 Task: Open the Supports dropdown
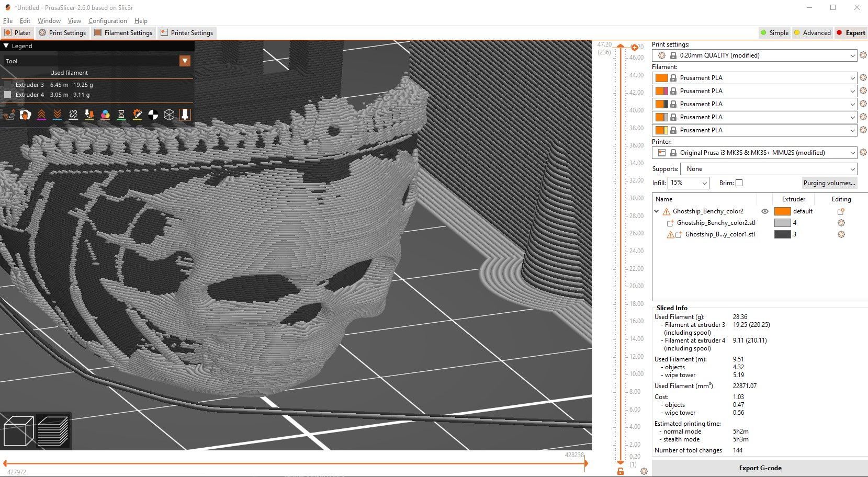[x=768, y=169]
